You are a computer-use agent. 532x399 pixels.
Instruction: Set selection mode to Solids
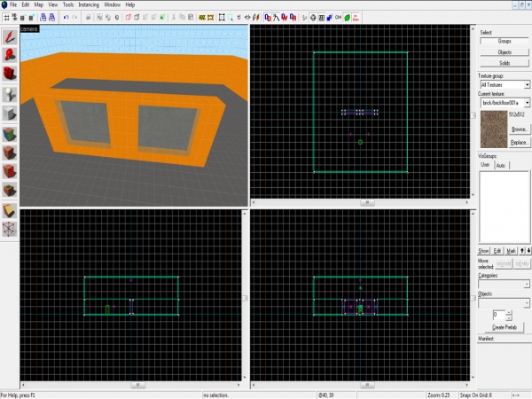504,63
